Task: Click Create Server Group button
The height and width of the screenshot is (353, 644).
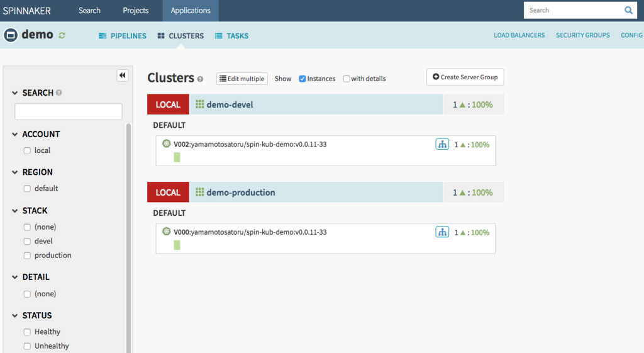Action: coord(465,77)
